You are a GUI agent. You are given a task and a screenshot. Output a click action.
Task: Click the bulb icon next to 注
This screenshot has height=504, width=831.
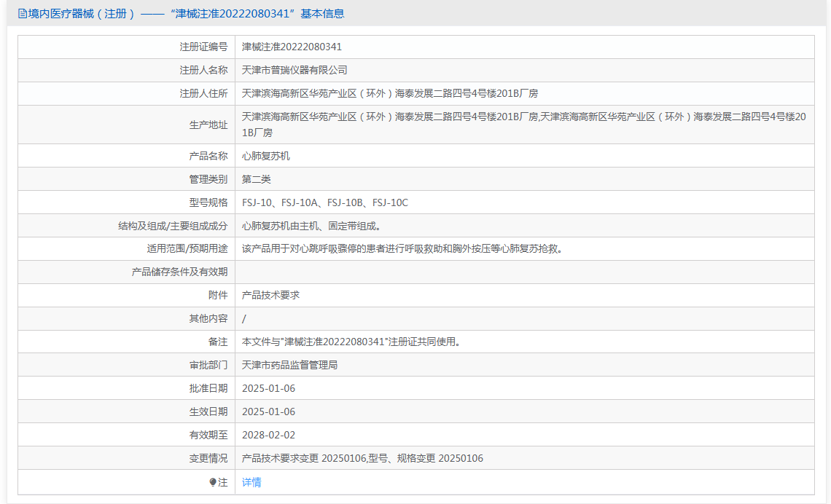[213, 482]
